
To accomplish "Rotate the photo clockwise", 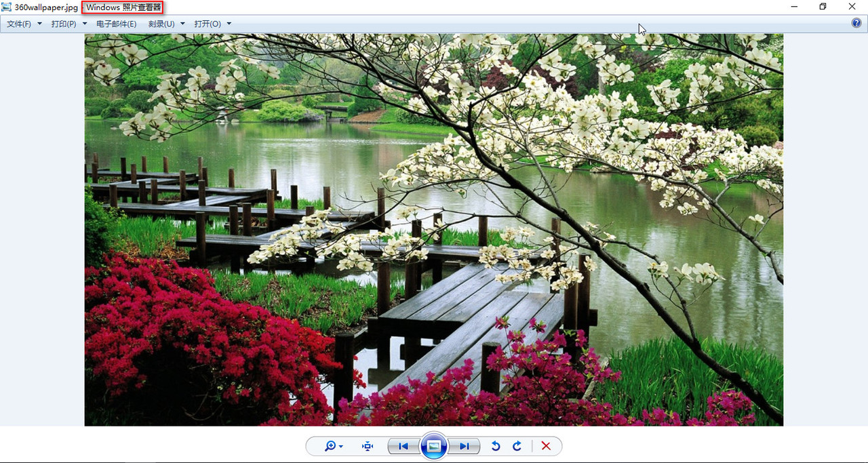I will point(517,446).
